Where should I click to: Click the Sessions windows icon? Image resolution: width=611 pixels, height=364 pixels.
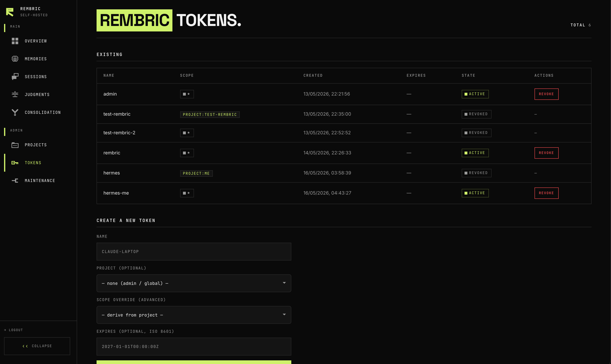click(x=15, y=76)
